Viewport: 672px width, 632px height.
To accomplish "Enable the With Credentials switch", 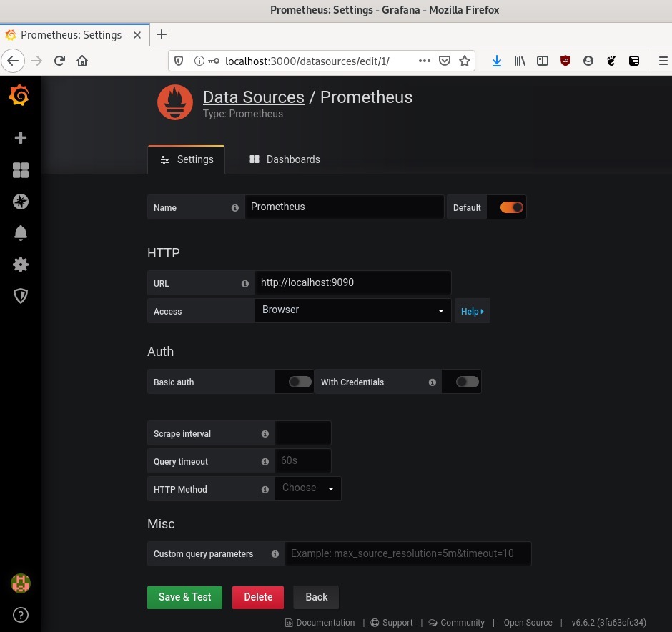I will click(467, 382).
